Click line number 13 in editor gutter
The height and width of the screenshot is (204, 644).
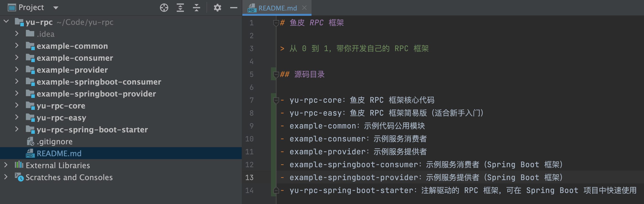pos(249,177)
